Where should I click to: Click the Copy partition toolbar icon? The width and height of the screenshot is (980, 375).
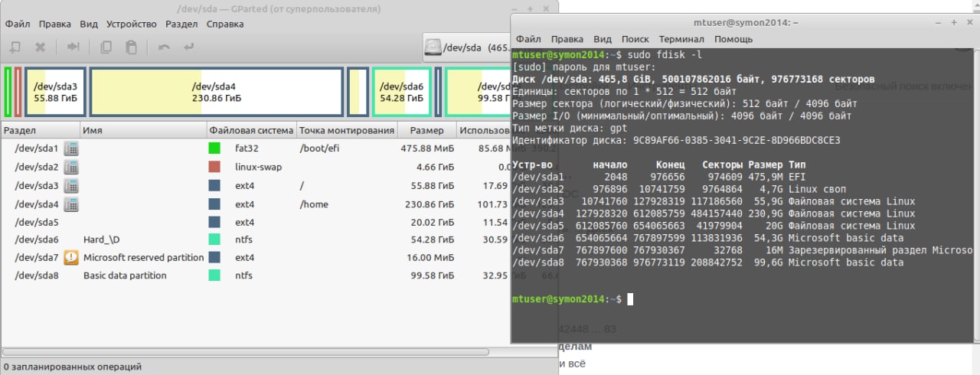(106, 47)
